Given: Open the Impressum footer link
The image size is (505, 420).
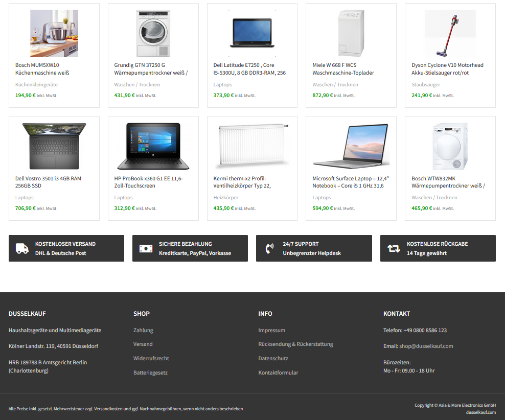Looking at the screenshot, I should click(271, 330).
